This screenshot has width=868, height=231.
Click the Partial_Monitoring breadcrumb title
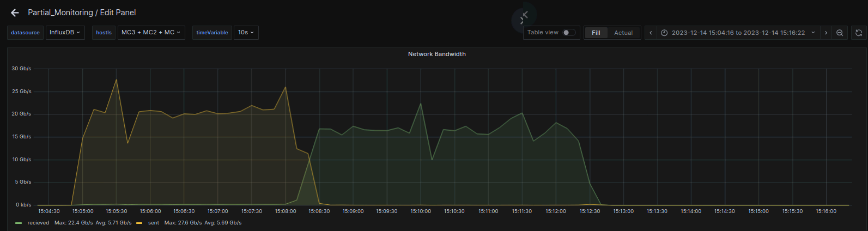click(60, 13)
